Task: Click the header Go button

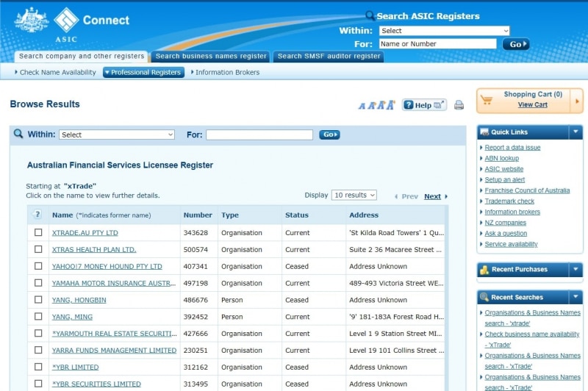Action: tap(516, 44)
